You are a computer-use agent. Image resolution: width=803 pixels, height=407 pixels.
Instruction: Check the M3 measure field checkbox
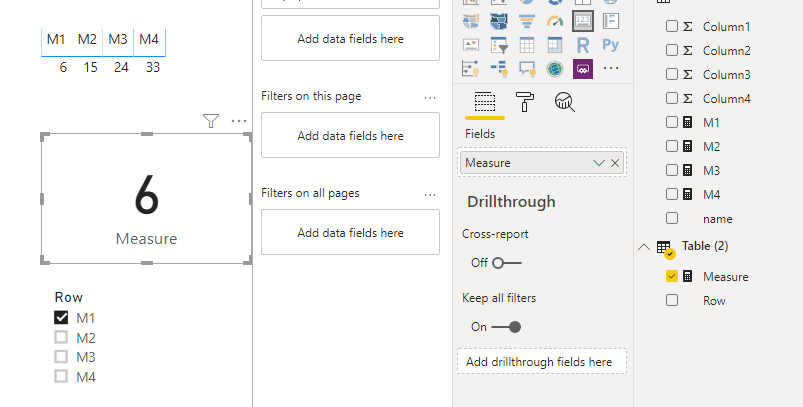(x=672, y=170)
